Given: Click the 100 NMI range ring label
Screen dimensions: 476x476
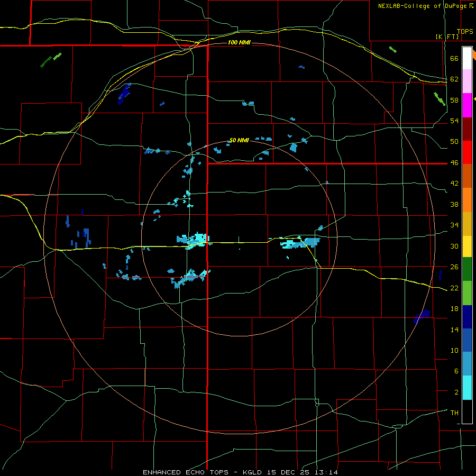Looking at the screenshot, I should pyautogui.click(x=239, y=42).
